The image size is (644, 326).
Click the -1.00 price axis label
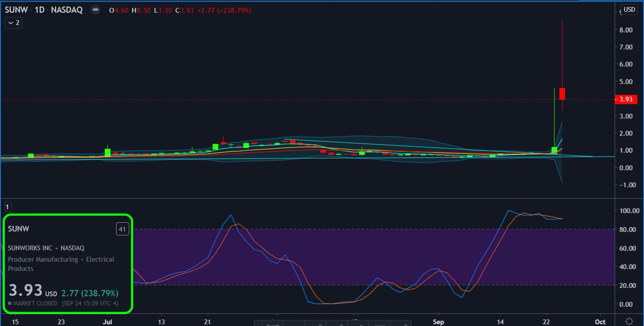[x=626, y=185]
